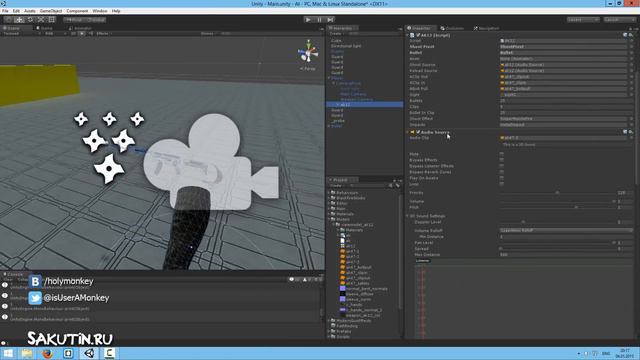Open the File menu
640x360 pixels.
coord(5,11)
